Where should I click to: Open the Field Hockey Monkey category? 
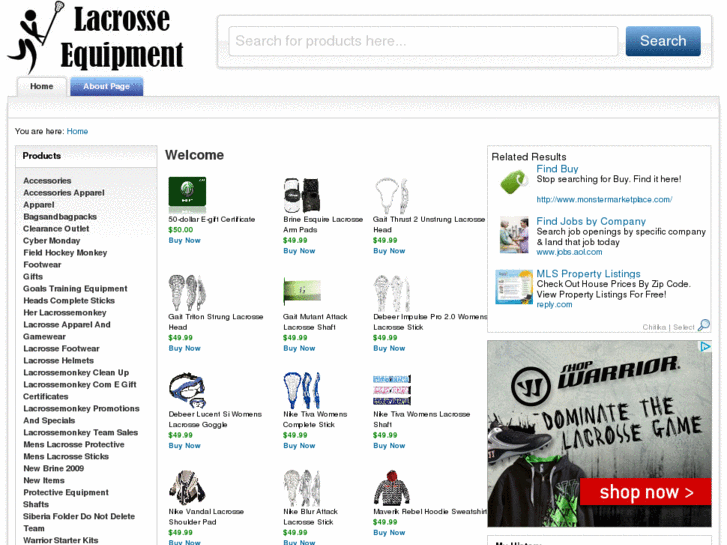coord(65,253)
